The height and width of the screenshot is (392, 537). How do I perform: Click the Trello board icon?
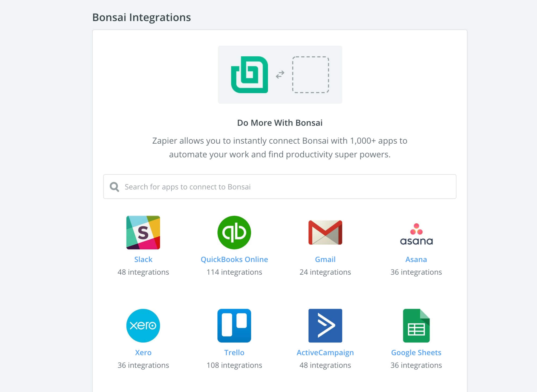pyautogui.click(x=234, y=325)
